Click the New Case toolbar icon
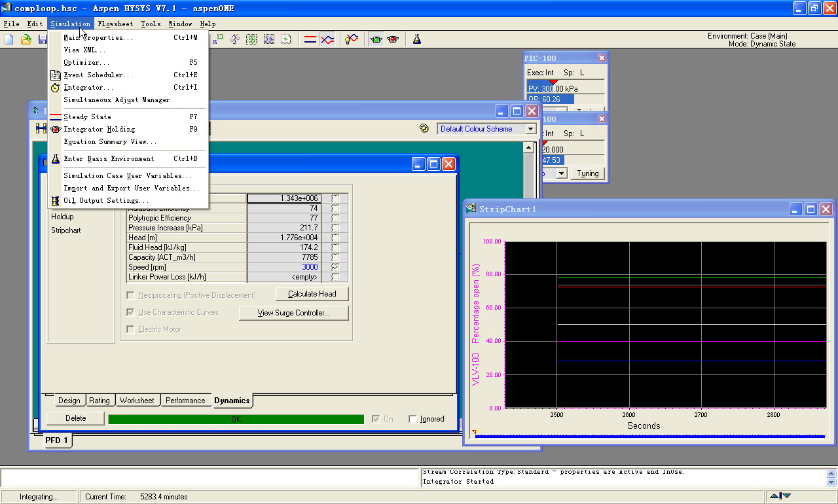838x504 pixels. pos(9,39)
